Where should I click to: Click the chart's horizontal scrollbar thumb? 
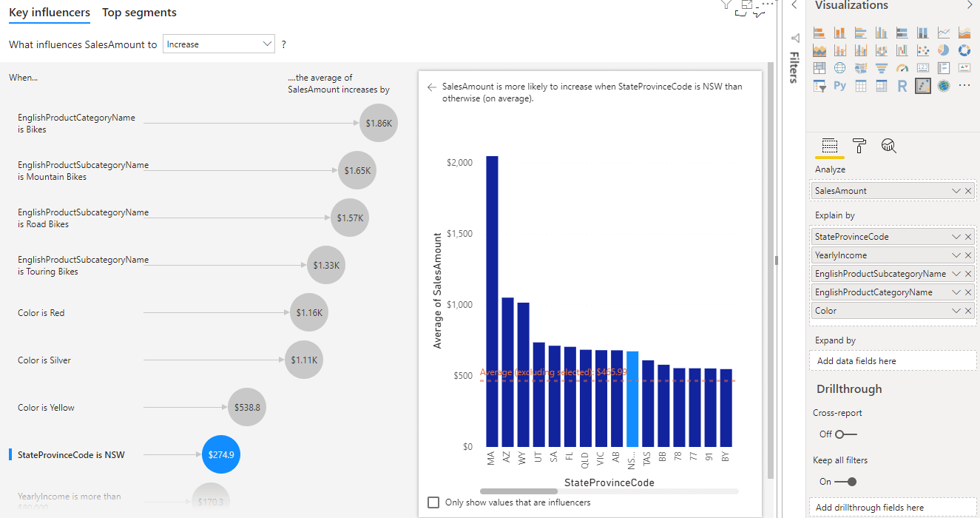(518, 491)
